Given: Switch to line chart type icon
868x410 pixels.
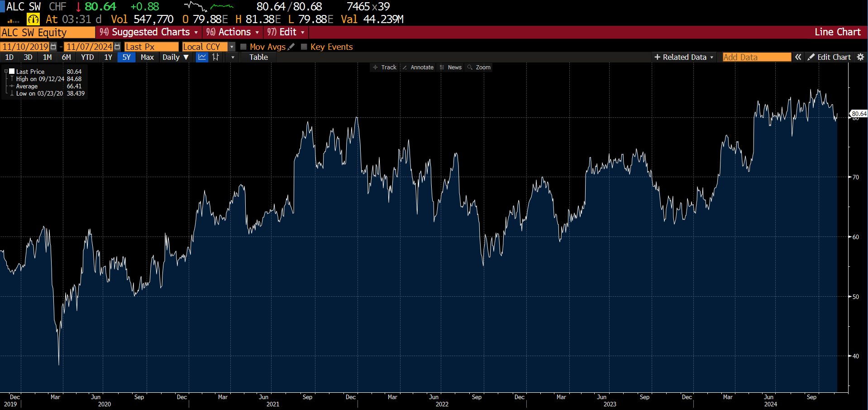Looking at the screenshot, I should (202, 57).
